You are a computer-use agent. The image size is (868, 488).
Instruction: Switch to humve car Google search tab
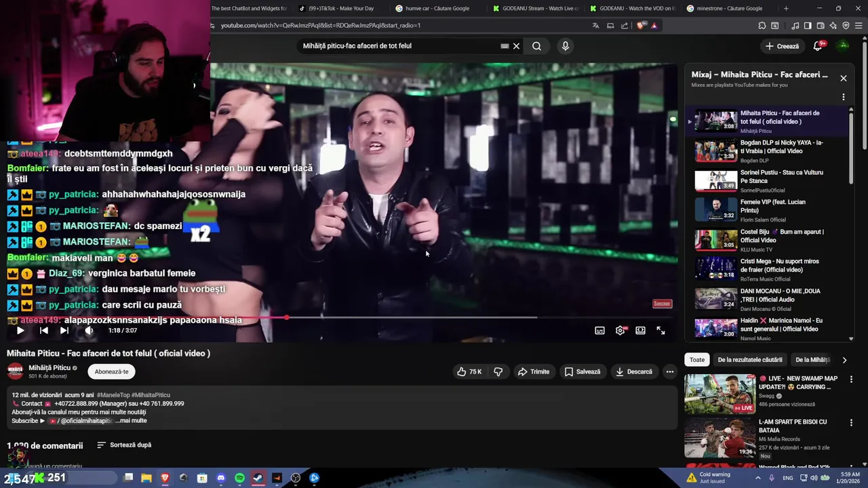coord(437,8)
